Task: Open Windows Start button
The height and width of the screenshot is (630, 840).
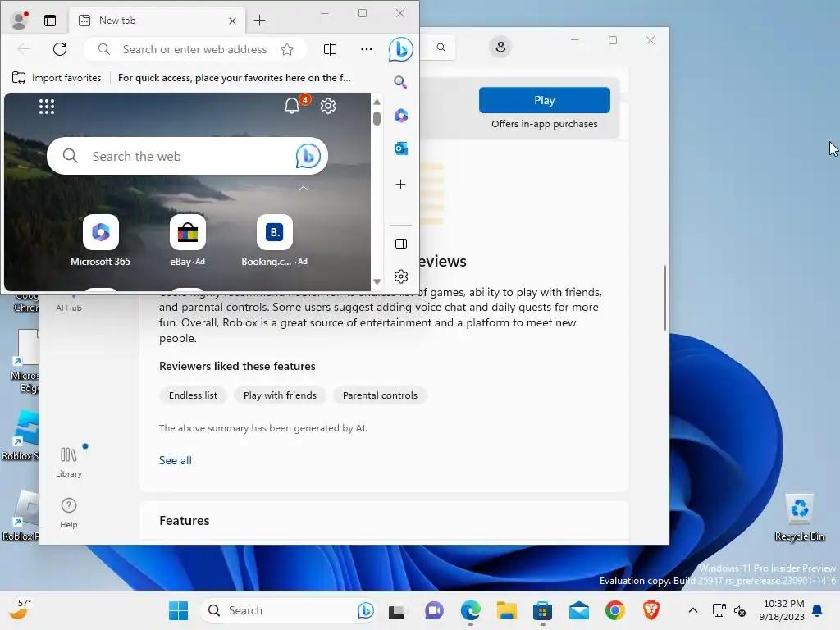Action: [x=178, y=610]
